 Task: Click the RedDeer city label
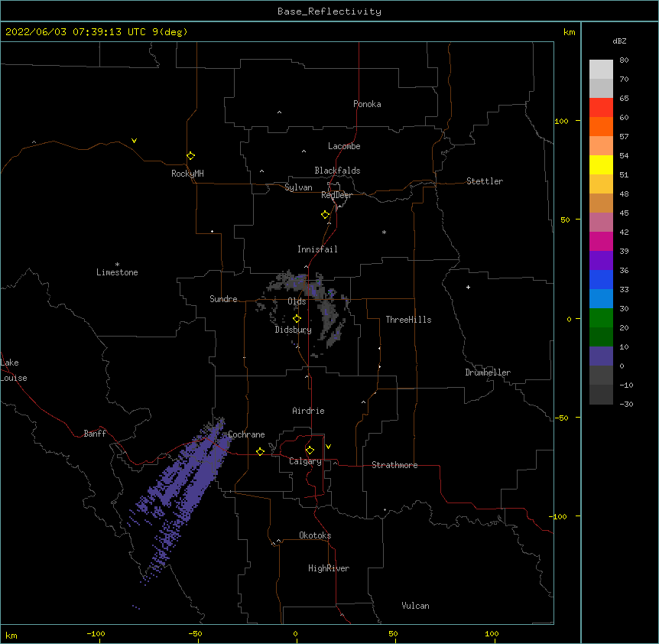pos(336,195)
